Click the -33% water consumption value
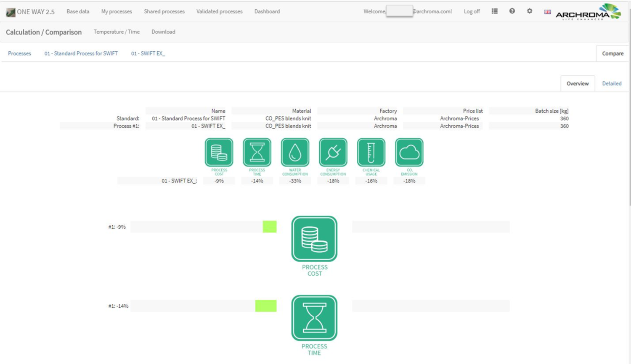The width and height of the screenshot is (631, 364). 295,181
